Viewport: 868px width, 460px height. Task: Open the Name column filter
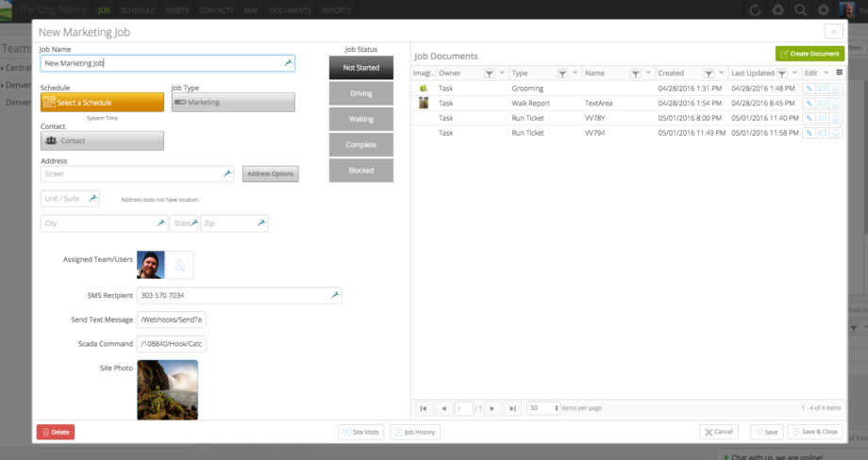point(635,73)
